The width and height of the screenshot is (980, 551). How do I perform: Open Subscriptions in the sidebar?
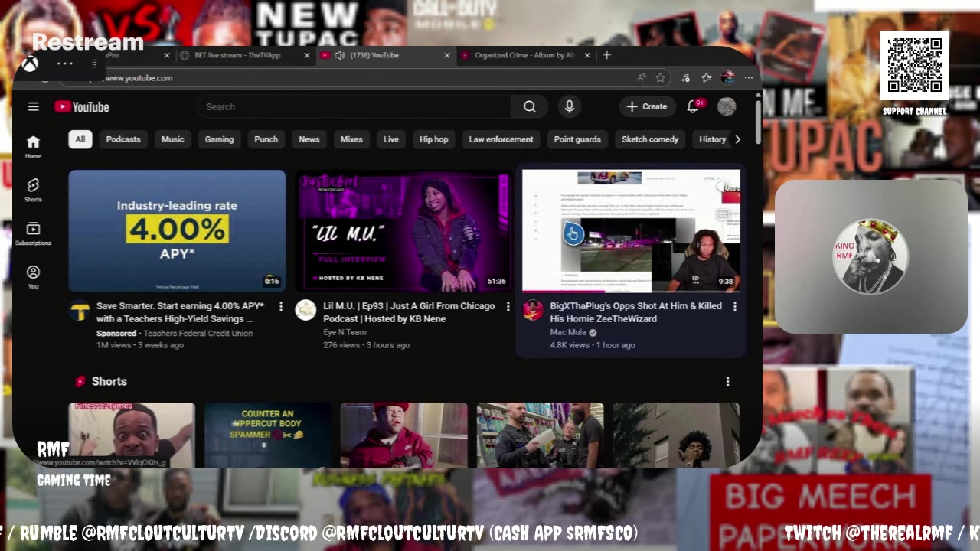tap(33, 233)
